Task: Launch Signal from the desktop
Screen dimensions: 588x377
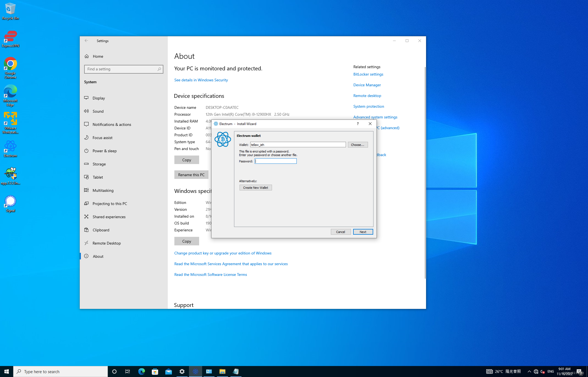Action: (10, 203)
